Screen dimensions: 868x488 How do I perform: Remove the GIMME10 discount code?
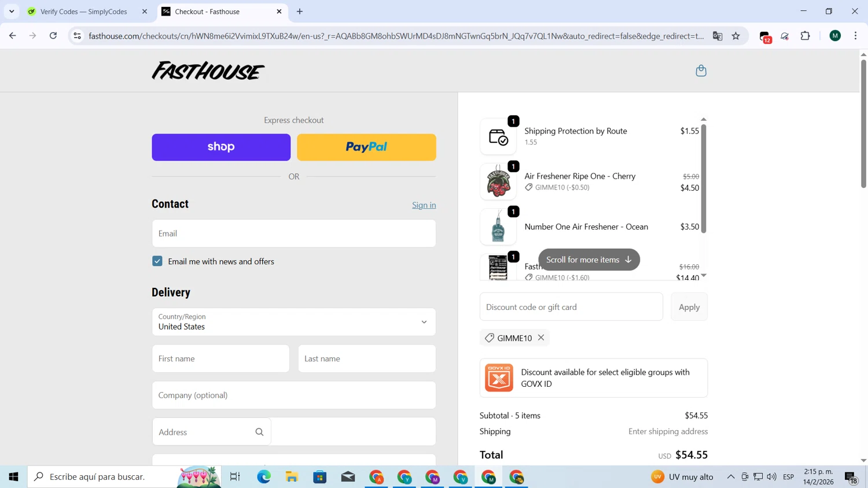pyautogui.click(x=541, y=338)
